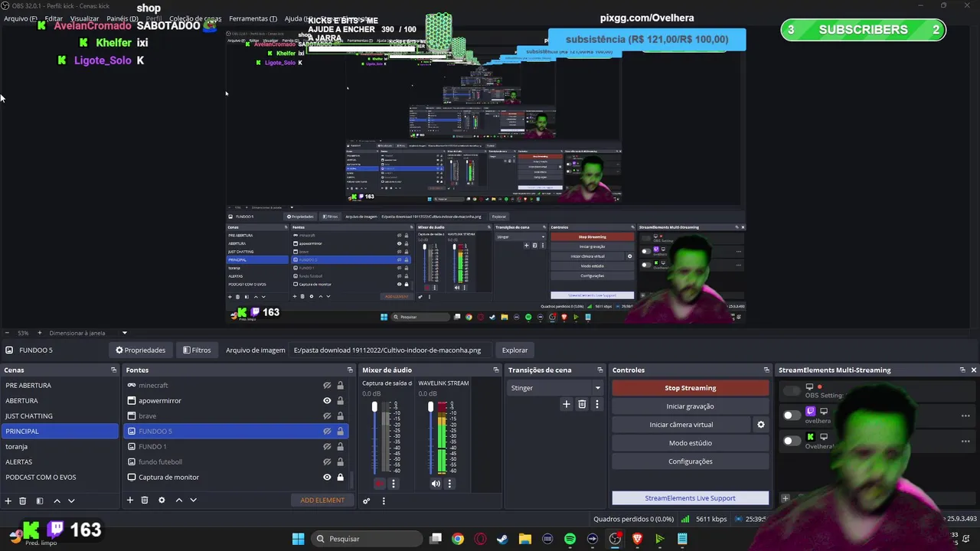Viewport: 980px width, 551px height.
Task: Click Iniciar câmera virtual button
Action: coord(681,425)
